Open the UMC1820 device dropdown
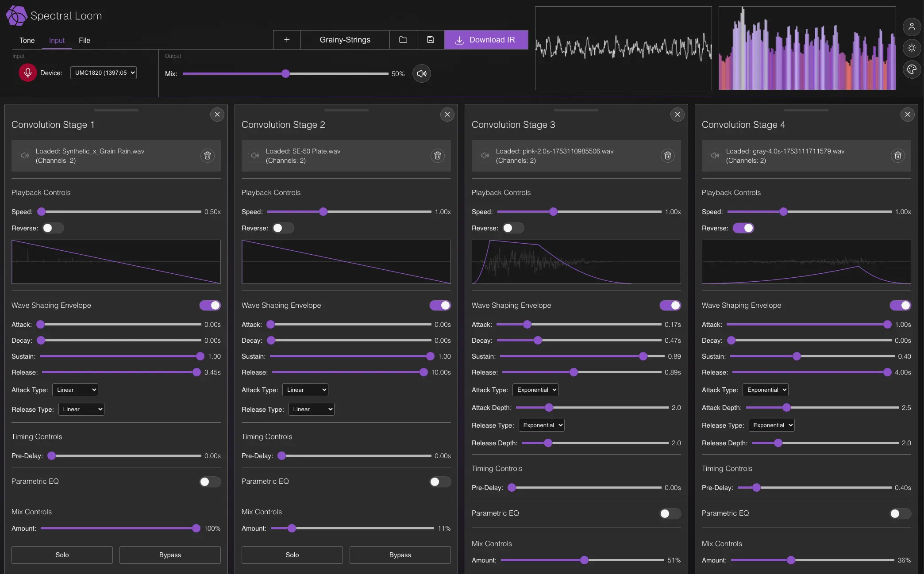This screenshot has height=574, width=924. (x=104, y=73)
